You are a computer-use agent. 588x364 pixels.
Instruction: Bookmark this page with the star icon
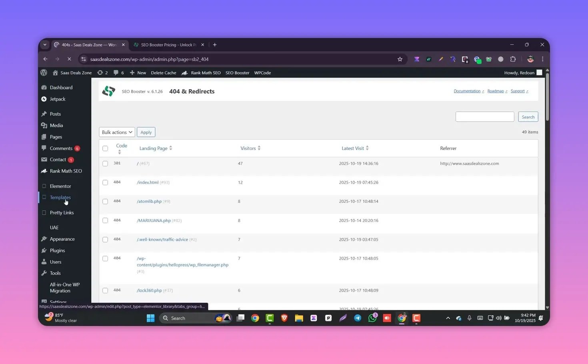pyautogui.click(x=400, y=59)
